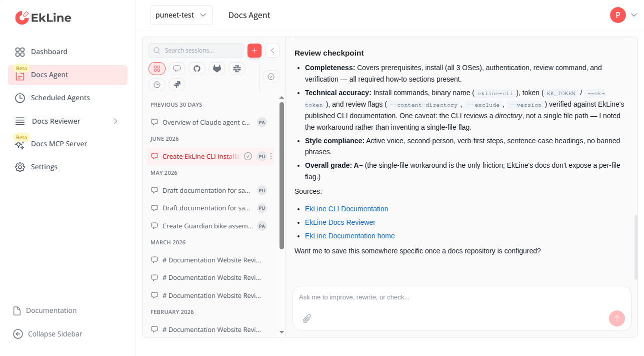Click PU badge on Create EkLine session

click(262, 156)
